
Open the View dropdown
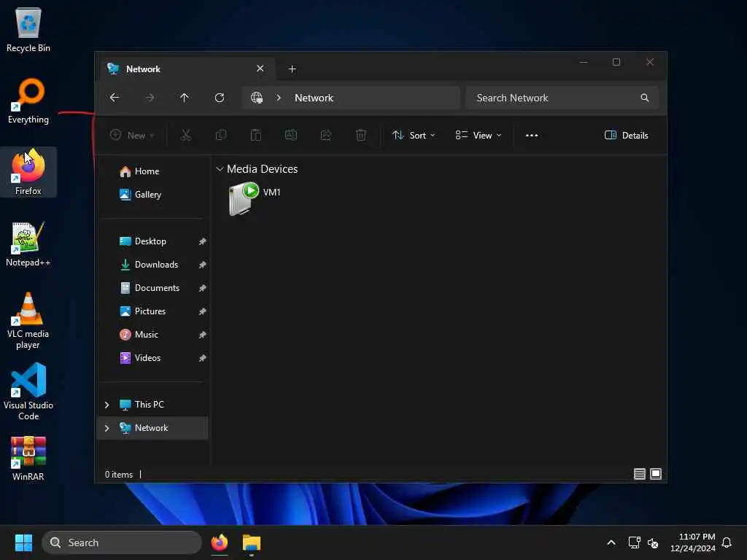point(479,135)
